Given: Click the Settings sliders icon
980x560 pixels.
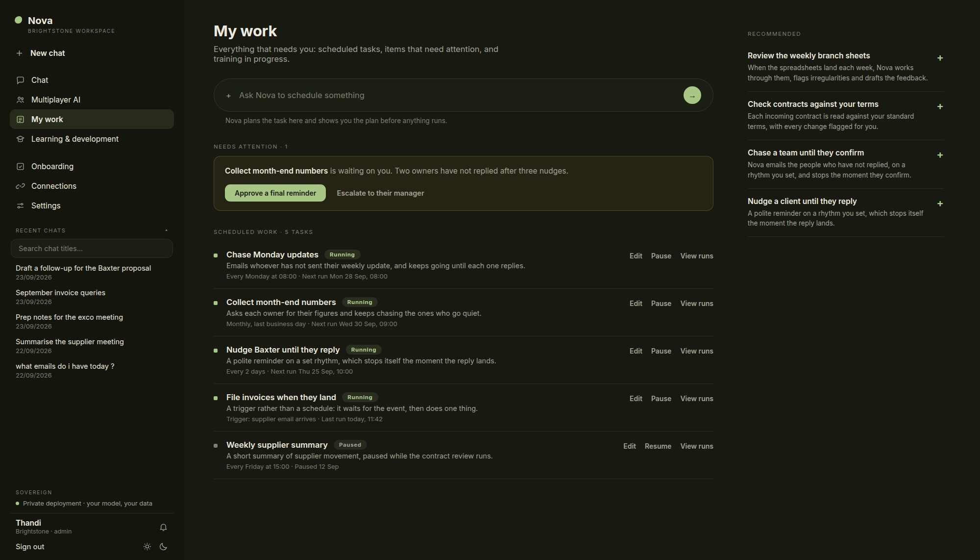Looking at the screenshot, I should [x=20, y=205].
